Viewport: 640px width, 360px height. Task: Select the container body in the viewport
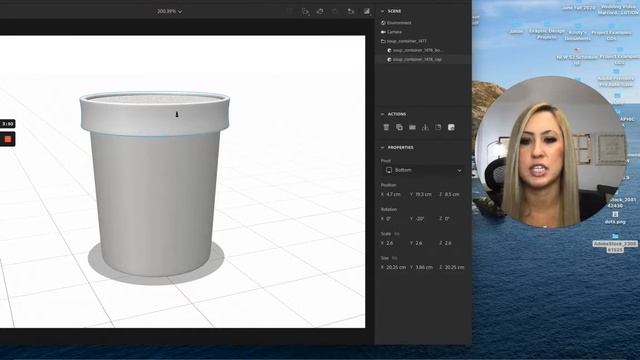[155, 204]
